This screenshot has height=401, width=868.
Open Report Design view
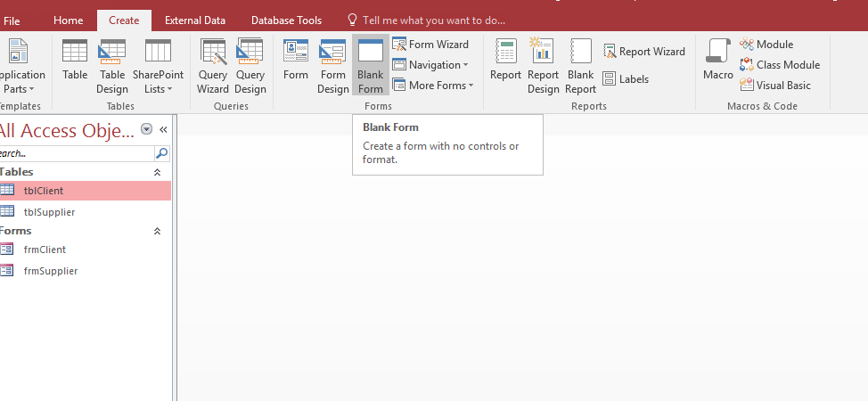(543, 66)
